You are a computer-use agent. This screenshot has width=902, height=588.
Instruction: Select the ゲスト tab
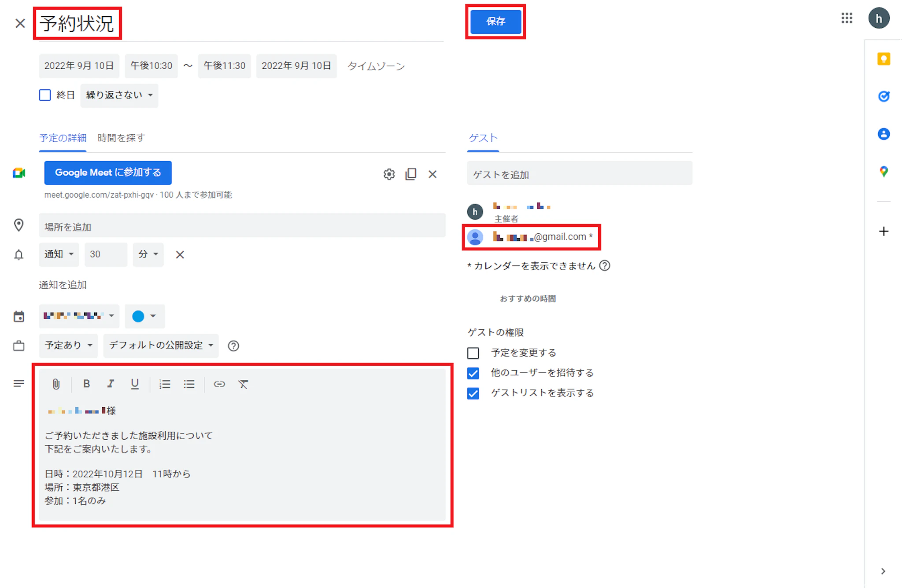click(x=483, y=138)
